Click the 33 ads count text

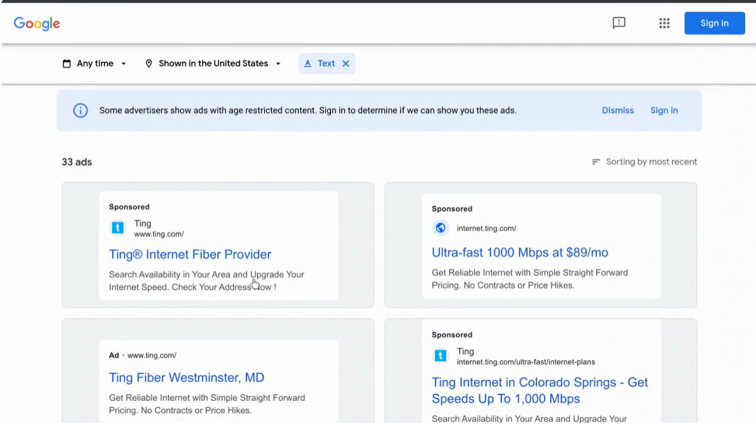(77, 162)
